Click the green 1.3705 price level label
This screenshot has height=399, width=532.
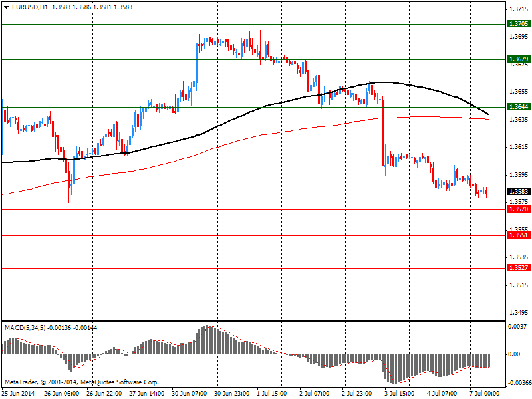click(x=518, y=24)
